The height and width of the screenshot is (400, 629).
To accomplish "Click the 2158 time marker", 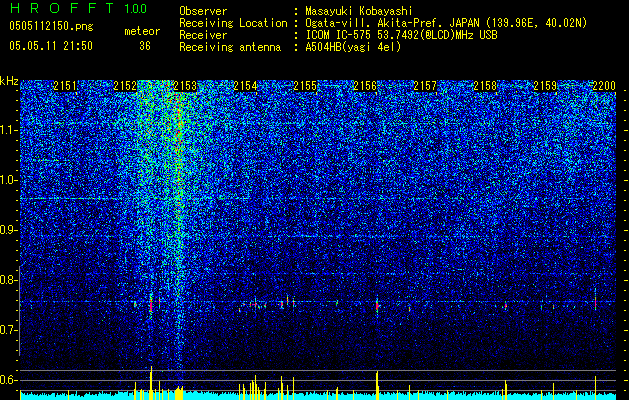I will point(485,86).
